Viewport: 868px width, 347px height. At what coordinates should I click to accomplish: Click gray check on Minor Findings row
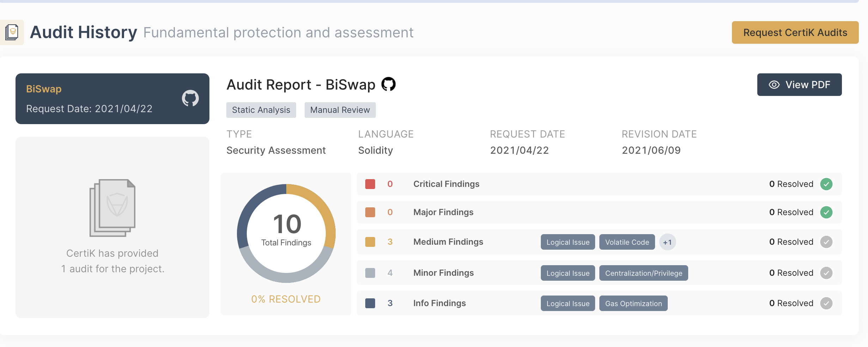[826, 273]
